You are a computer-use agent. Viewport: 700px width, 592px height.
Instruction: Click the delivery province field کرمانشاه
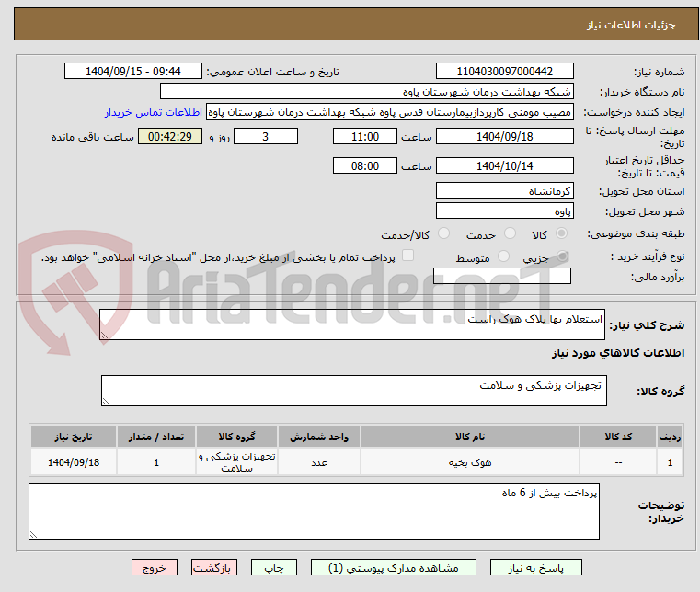point(504,191)
